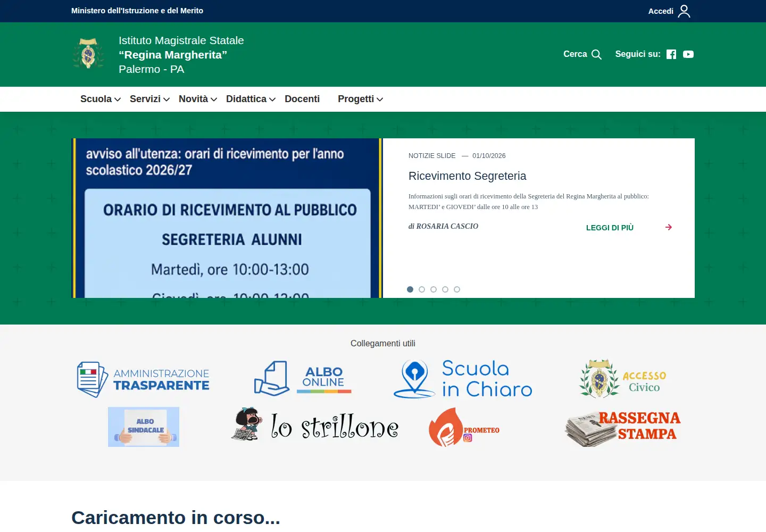
Task: Expand the Scuola menu
Action: [101, 99]
